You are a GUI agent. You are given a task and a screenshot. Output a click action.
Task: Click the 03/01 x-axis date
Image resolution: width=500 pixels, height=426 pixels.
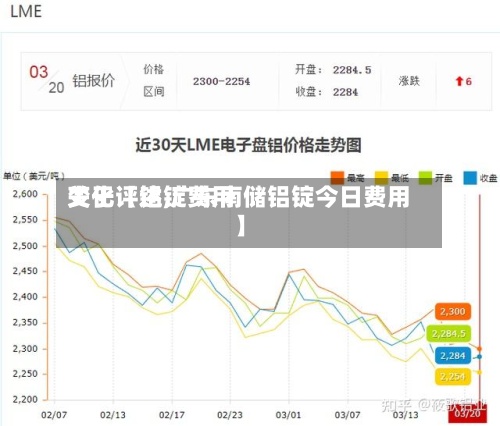289,415
